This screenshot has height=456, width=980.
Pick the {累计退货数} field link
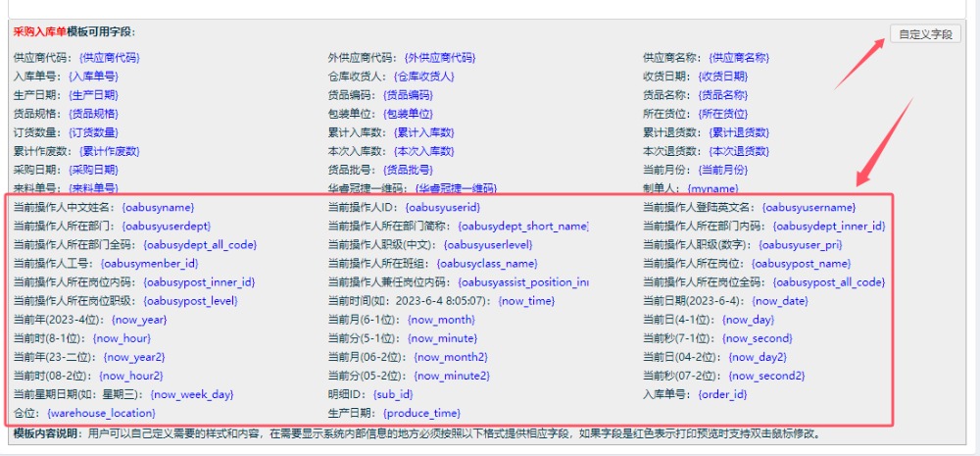point(739,132)
